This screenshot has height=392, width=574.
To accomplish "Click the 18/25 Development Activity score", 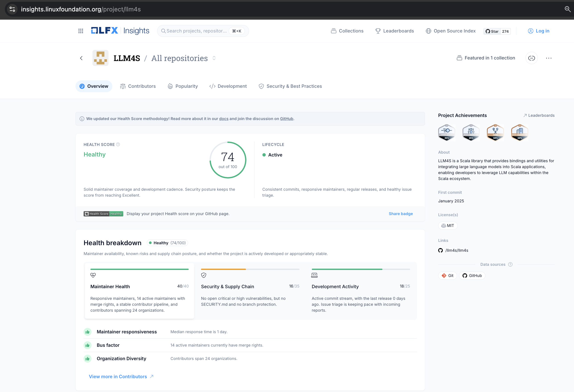I will [405, 286].
